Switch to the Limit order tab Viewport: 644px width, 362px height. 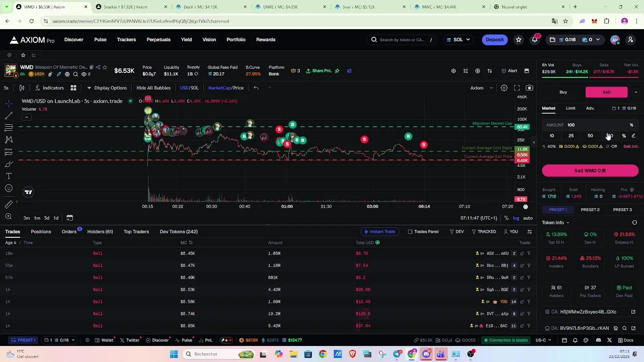[x=571, y=109]
